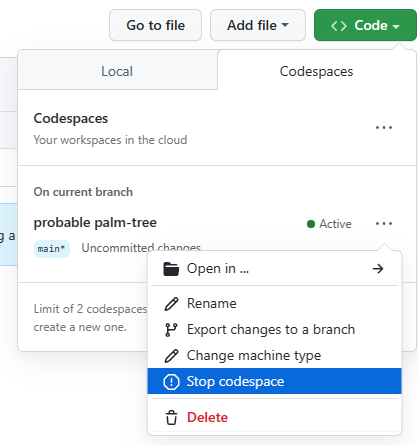The width and height of the screenshot is (418, 445).
Task: Click the green Active status dot
Action: pyautogui.click(x=311, y=224)
